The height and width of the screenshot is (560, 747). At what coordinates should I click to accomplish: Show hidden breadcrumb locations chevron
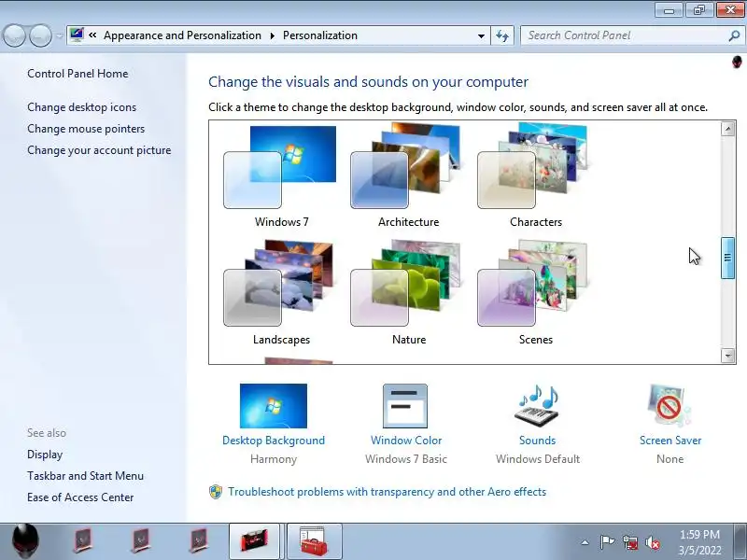92,35
